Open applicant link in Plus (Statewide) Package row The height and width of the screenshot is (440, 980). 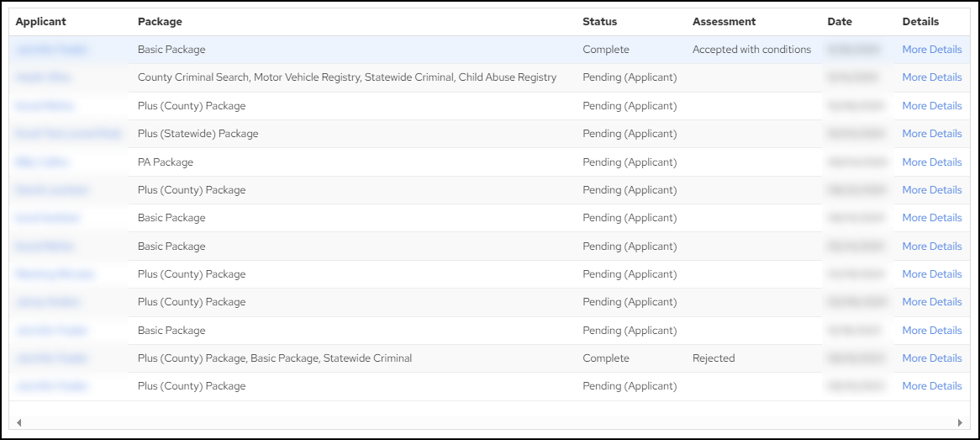pyautogui.click(x=67, y=134)
